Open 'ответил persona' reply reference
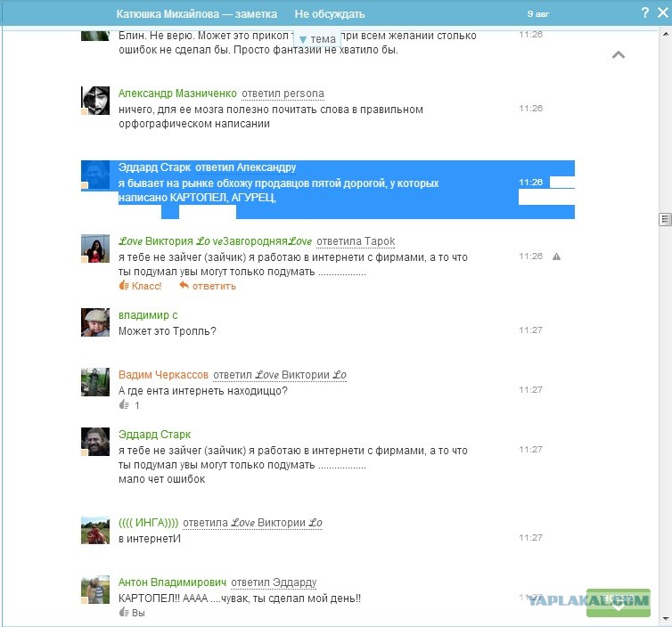The width and height of the screenshot is (672, 627). pos(283,94)
